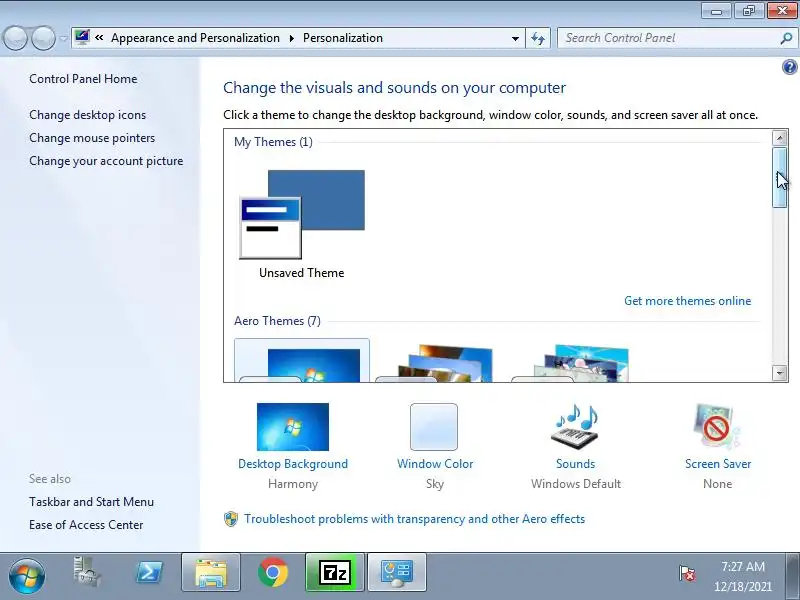800x600 pixels.
Task: Click the Action Center flag tray icon
Action: pos(687,573)
